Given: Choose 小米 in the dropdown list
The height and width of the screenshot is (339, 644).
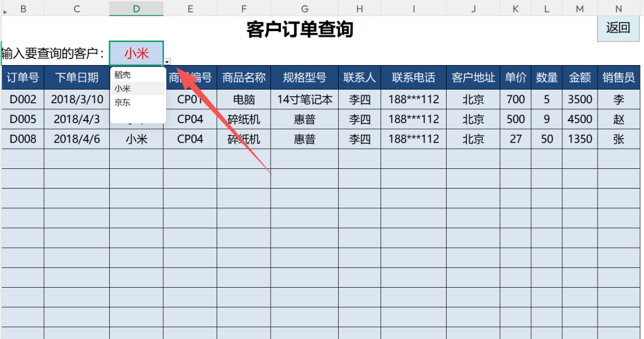Looking at the screenshot, I should [x=123, y=89].
